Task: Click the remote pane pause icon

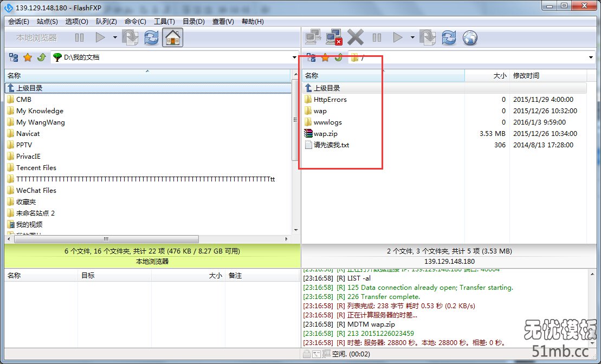Action: coord(377,37)
